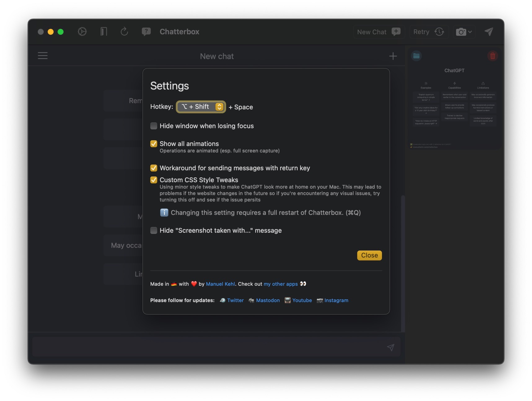Image resolution: width=532 pixels, height=401 pixels.
Task: Toggle Workaround for sending messages with return key
Action: (154, 168)
